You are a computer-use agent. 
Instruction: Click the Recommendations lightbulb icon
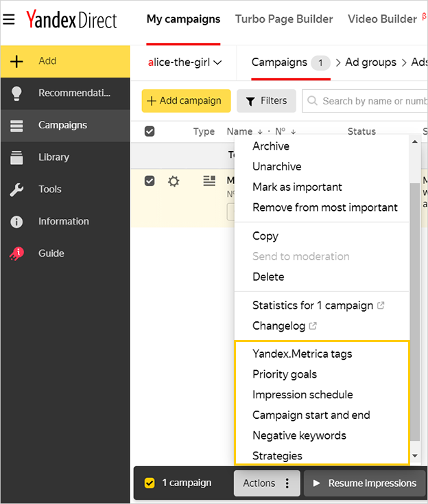click(x=16, y=93)
